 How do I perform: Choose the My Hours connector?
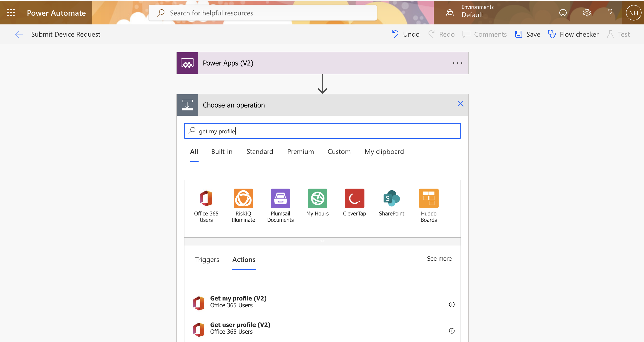pyautogui.click(x=318, y=203)
